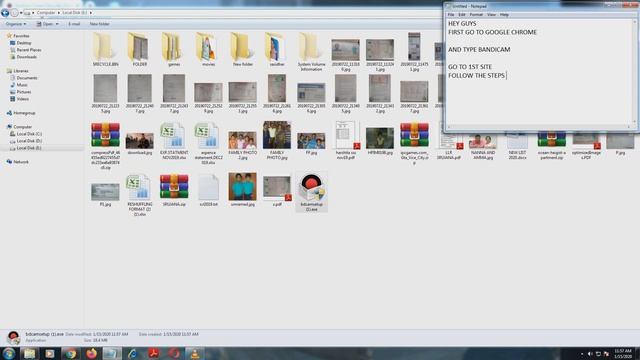Click New folder in Explorer toolbar

[x=99, y=24]
